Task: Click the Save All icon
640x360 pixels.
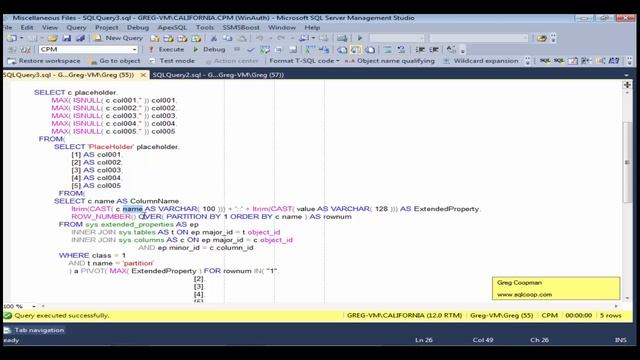Action: [80, 38]
